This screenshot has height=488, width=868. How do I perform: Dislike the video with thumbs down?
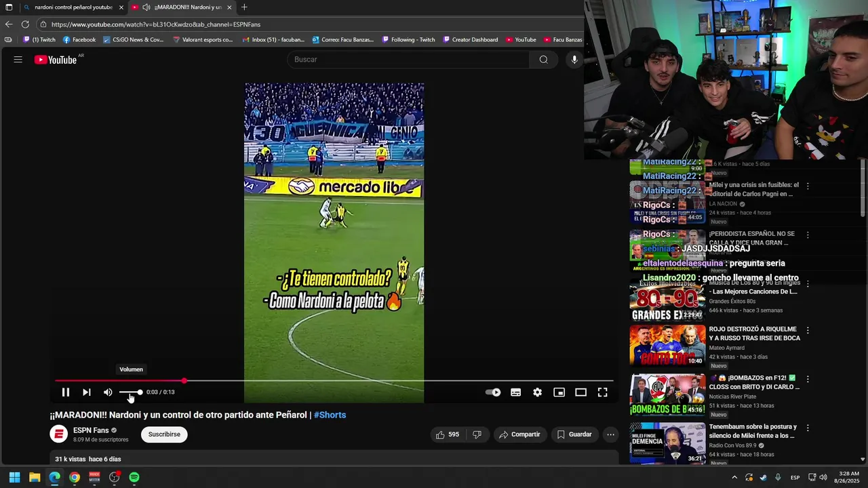pyautogui.click(x=477, y=434)
